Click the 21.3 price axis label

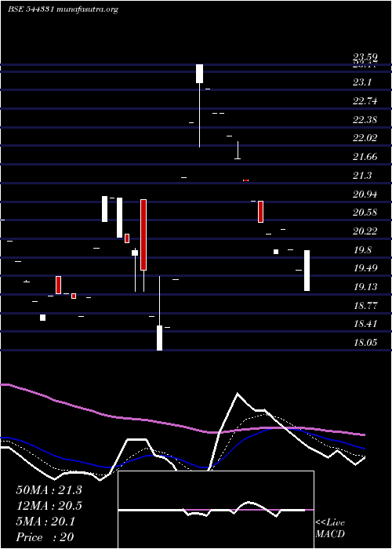coord(362,176)
